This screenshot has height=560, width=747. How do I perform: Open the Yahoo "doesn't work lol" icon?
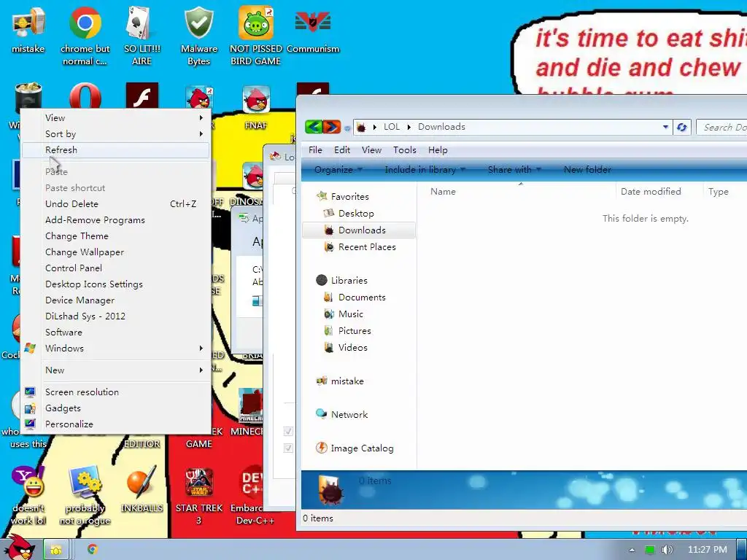click(x=28, y=495)
